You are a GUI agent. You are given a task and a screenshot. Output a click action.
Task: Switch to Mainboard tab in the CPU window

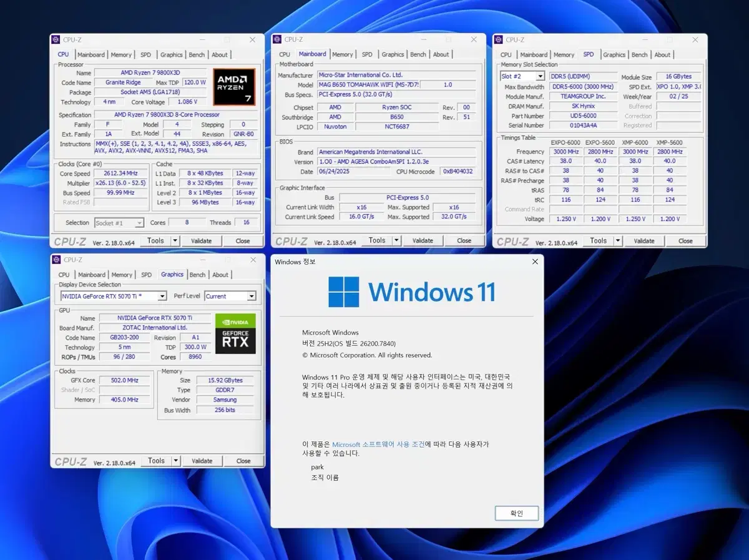tap(91, 55)
